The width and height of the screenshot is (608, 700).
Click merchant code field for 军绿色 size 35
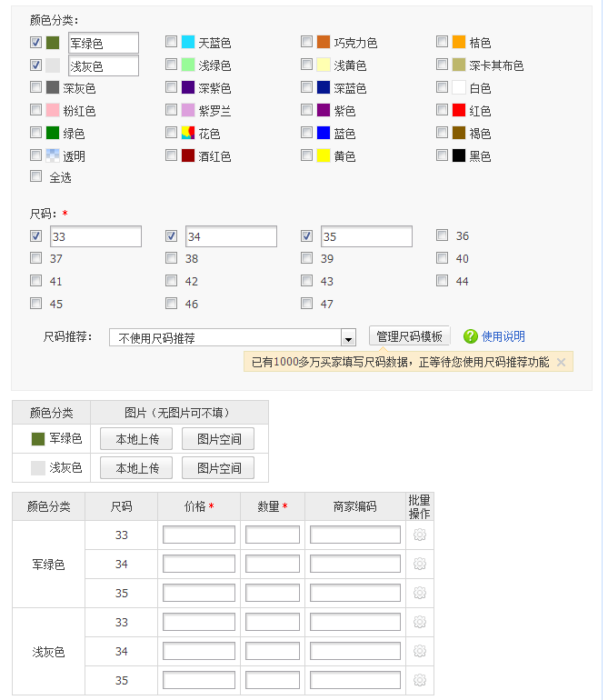(x=355, y=593)
